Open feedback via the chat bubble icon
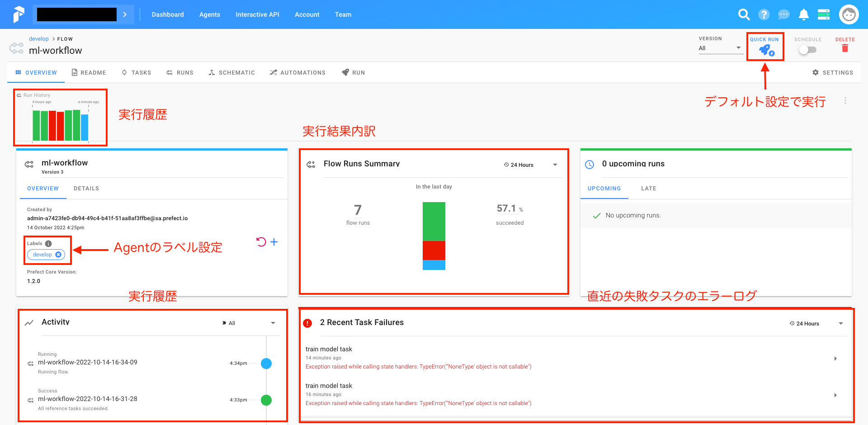 (x=783, y=14)
